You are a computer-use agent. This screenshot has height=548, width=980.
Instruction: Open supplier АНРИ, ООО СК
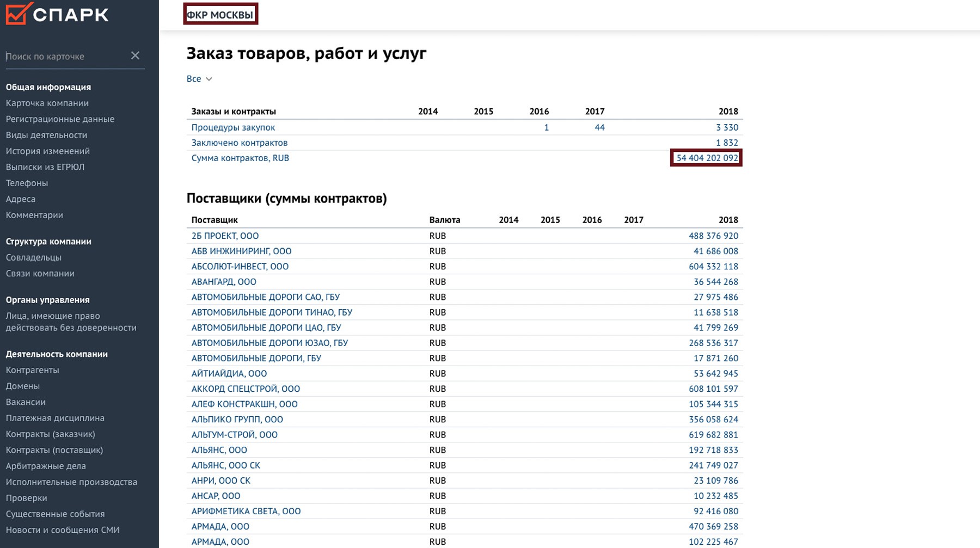click(221, 481)
